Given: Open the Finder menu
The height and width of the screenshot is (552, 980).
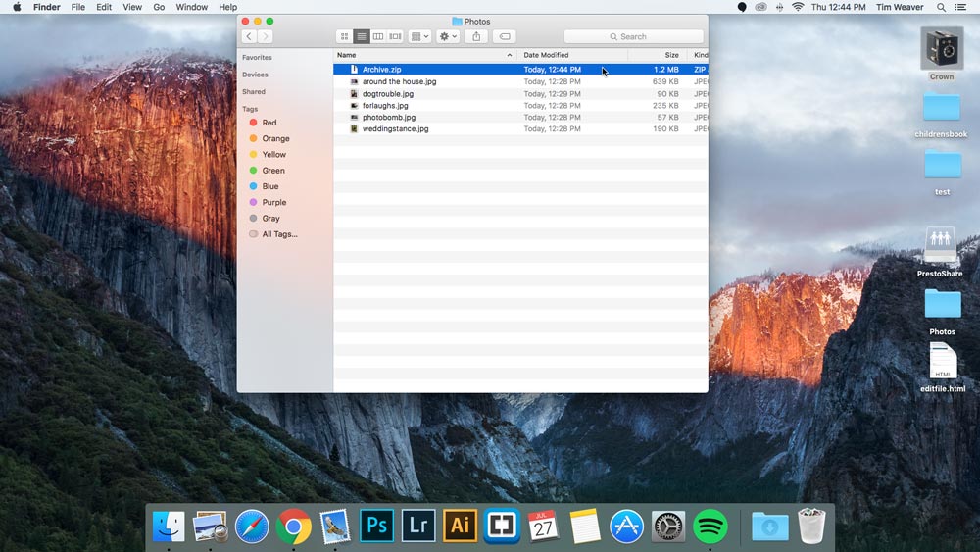Looking at the screenshot, I should (47, 7).
